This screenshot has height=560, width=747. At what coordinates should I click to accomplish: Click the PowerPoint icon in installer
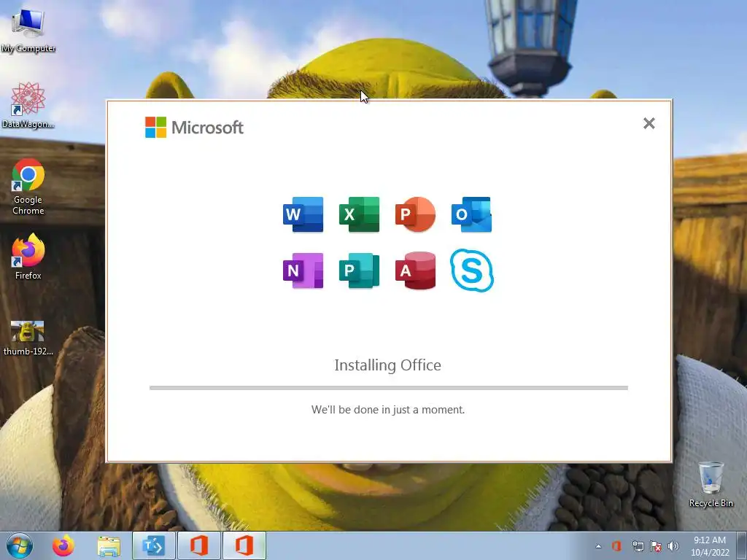click(x=415, y=214)
